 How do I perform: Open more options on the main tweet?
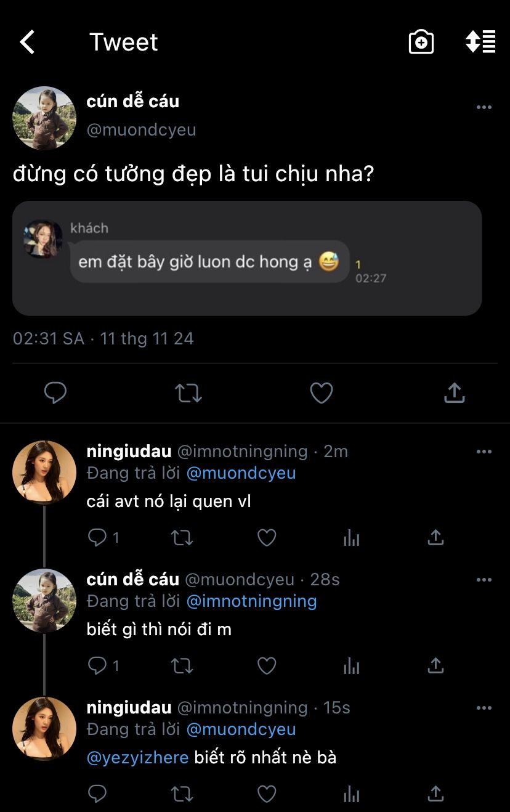pyautogui.click(x=484, y=107)
